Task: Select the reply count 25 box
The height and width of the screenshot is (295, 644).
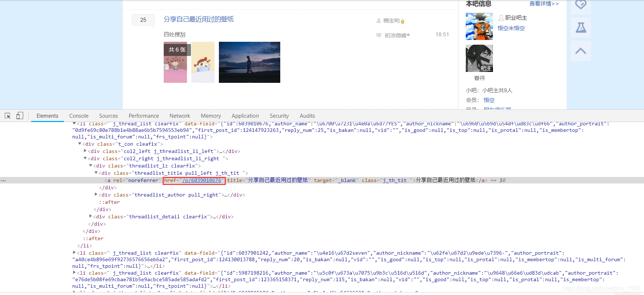Action: click(143, 20)
